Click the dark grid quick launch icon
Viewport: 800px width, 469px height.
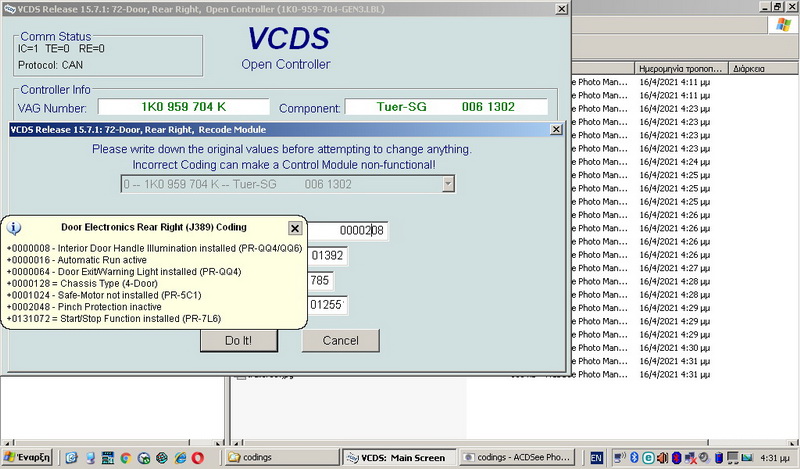(108, 458)
